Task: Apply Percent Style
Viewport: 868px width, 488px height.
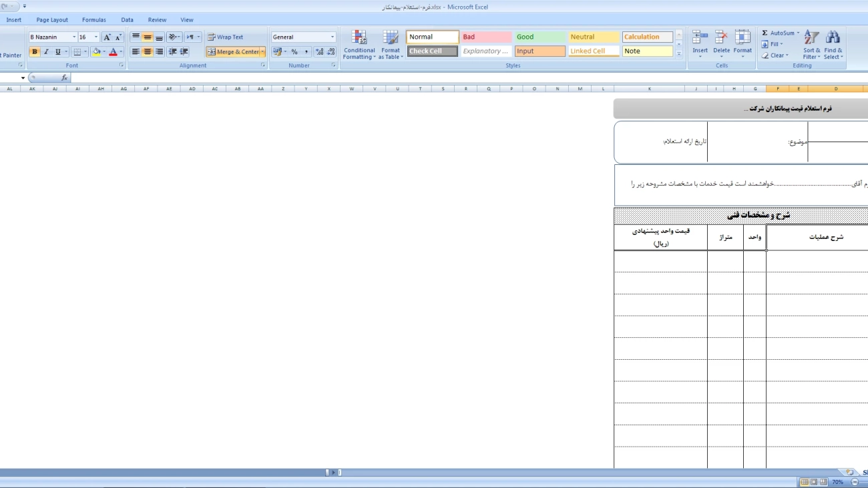Action: coord(294,52)
